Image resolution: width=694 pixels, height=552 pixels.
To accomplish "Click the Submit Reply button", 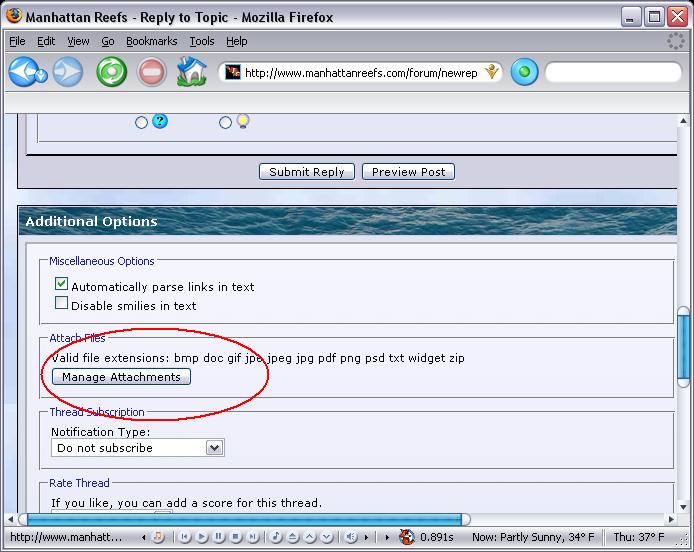I will pyautogui.click(x=307, y=172).
